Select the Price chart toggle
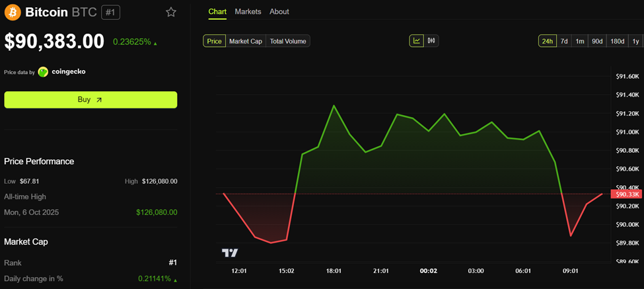The image size is (644, 289). pyautogui.click(x=214, y=41)
